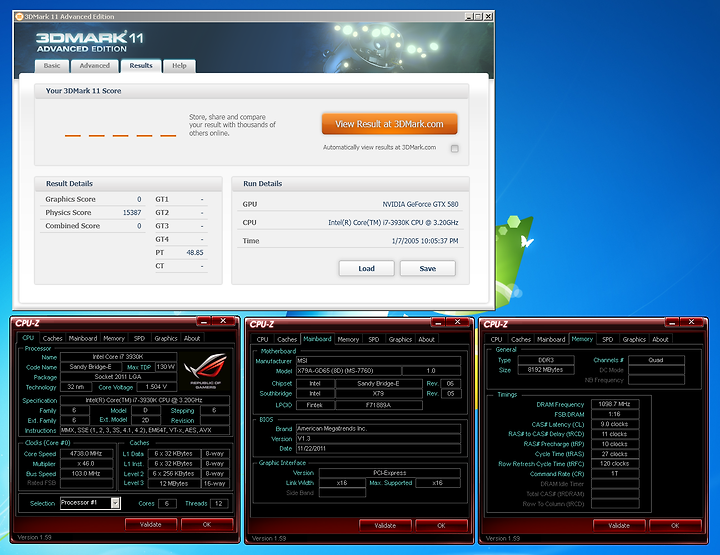Viewport: 720px width, 555px height.
Task: Click the Multiplier x 46.0 field
Action: click(86, 464)
